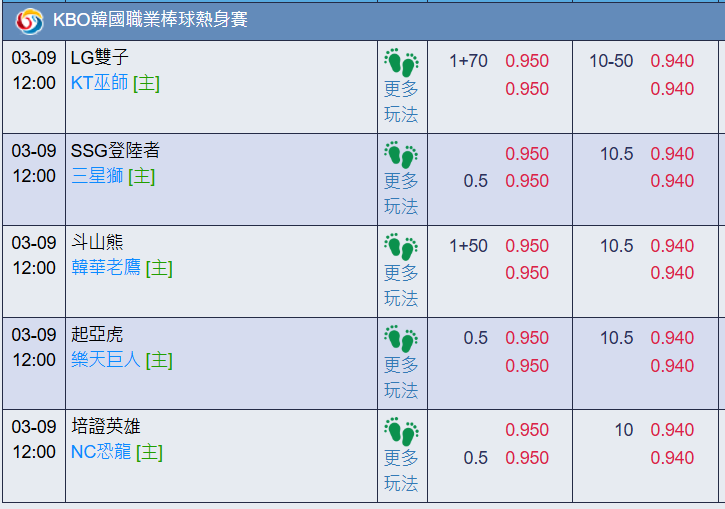Show 更多玩法 for KT巫師 game
Image resolution: width=725 pixels, height=509 pixels.
coord(401,101)
